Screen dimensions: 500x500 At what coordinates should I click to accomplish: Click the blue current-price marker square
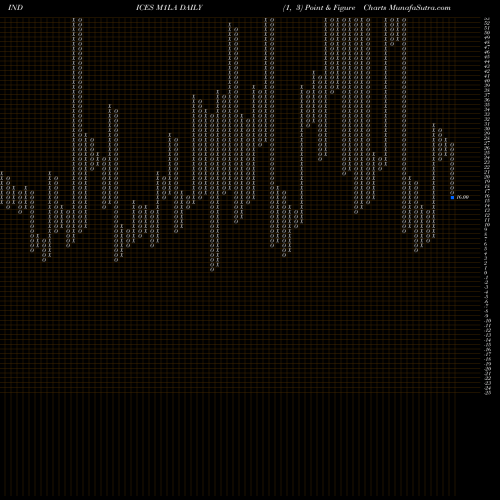pos(452,197)
